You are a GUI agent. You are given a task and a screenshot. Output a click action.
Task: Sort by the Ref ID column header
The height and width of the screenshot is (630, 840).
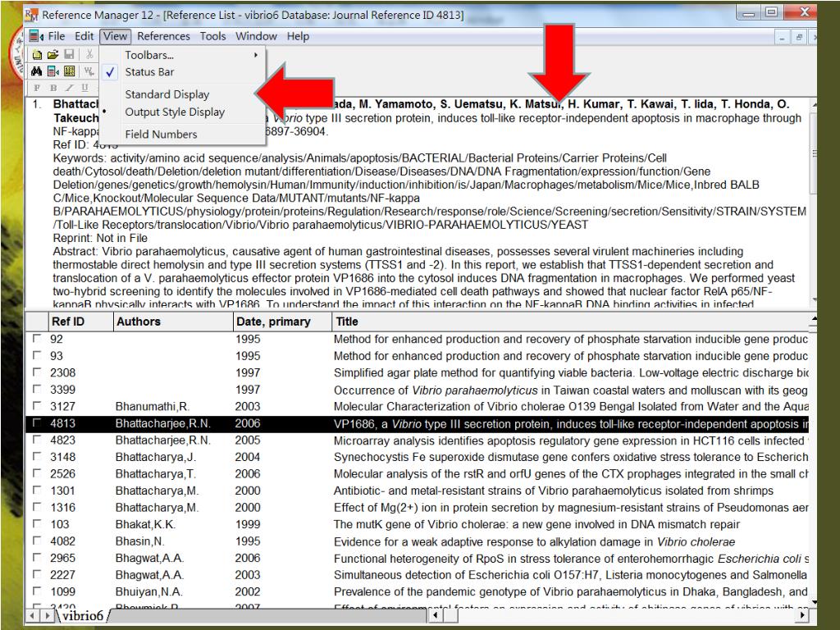click(80, 322)
